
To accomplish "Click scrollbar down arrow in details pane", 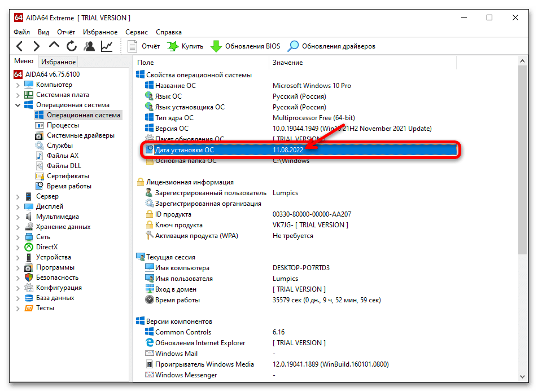I will tap(522, 376).
